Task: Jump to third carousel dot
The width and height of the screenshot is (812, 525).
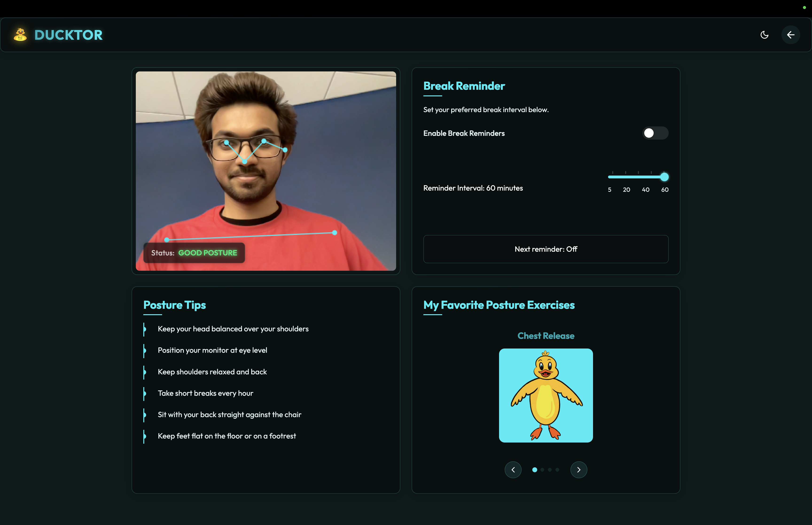Action: click(x=550, y=470)
